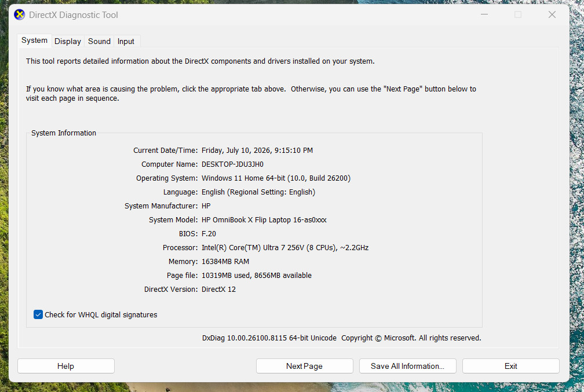Click the 'DirectX Diagnostic Tool' window title
The height and width of the screenshot is (392, 584).
coord(74,15)
